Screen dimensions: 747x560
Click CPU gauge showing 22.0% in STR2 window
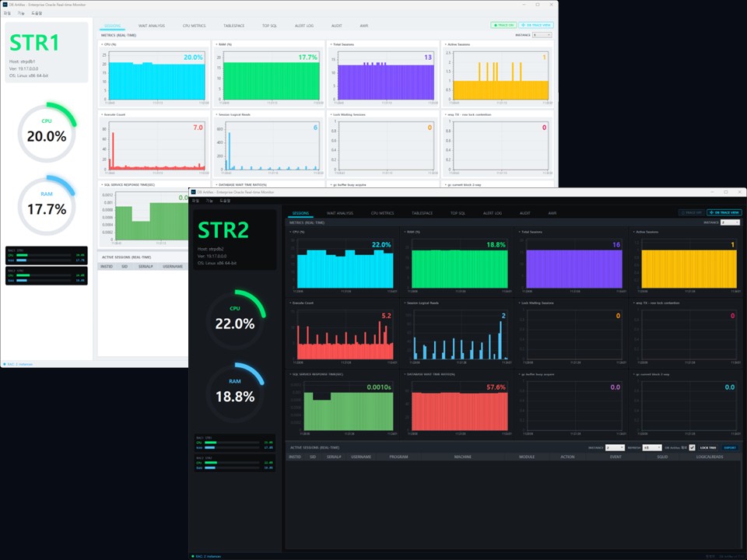[x=235, y=319]
